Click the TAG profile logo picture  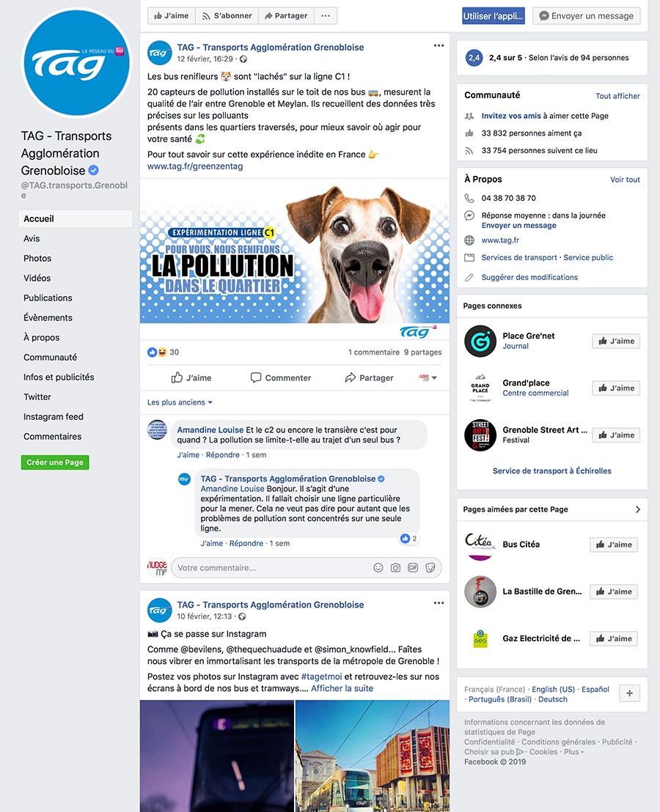coord(77,63)
